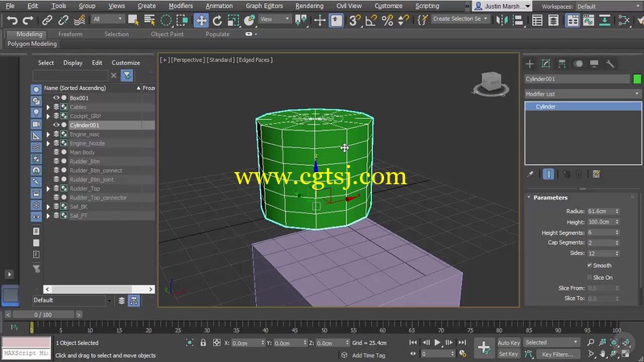Open the Scripting menu
644x362 pixels.
click(427, 6)
